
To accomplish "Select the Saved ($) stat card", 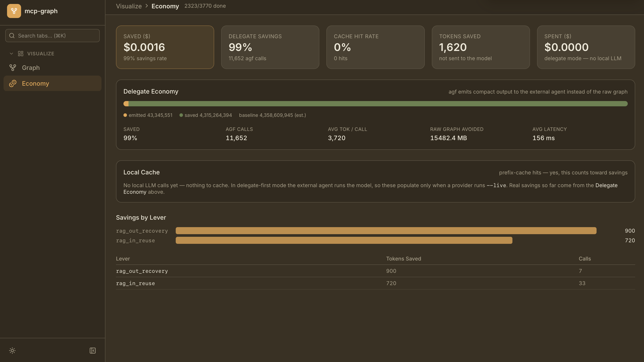I will (x=165, y=47).
